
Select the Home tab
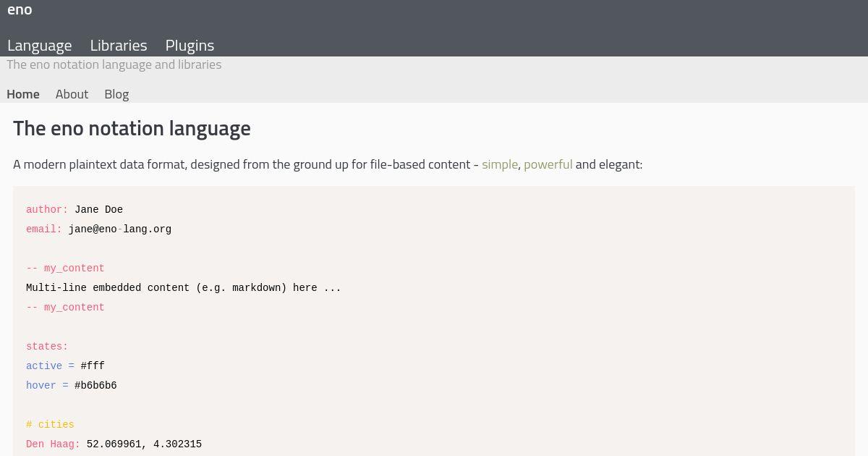click(x=23, y=94)
